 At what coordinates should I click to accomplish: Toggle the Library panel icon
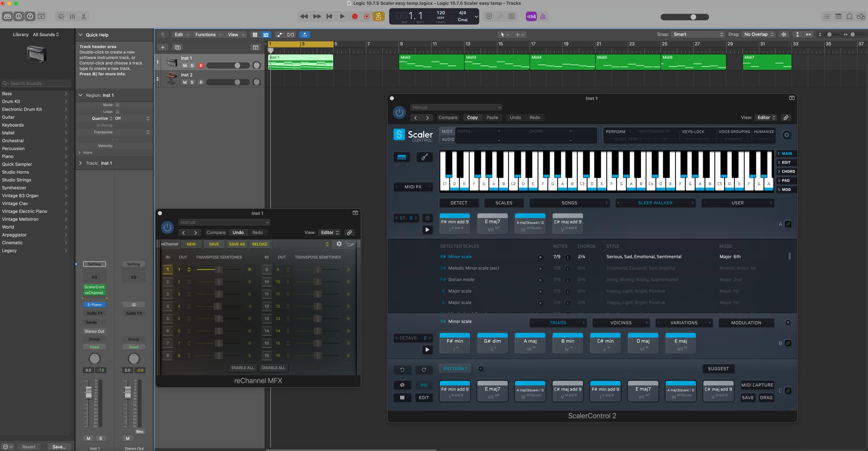click(7, 16)
